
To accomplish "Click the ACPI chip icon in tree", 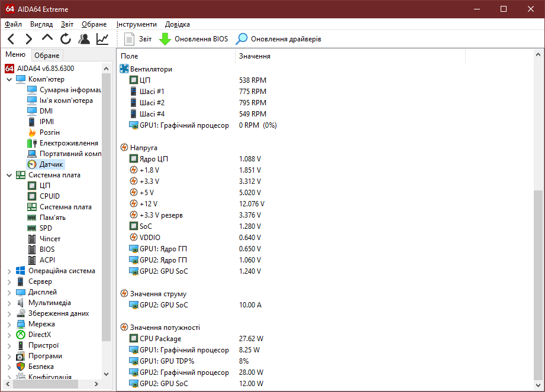I will [32, 260].
